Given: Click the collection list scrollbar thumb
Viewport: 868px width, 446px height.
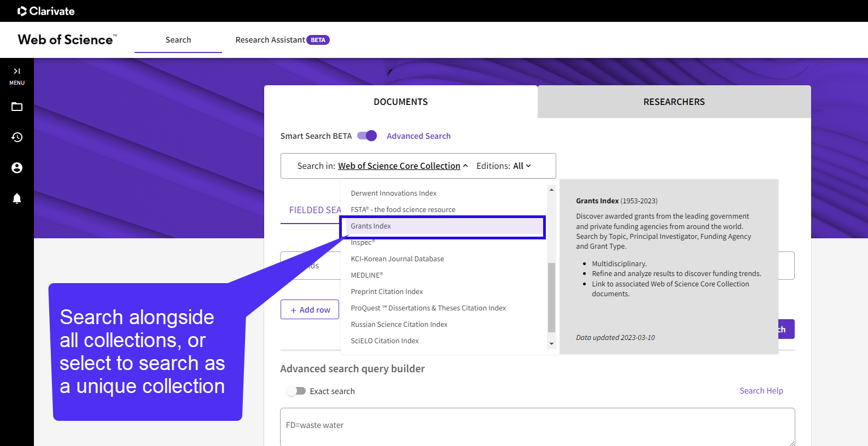Looking at the screenshot, I should (x=551, y=297).
